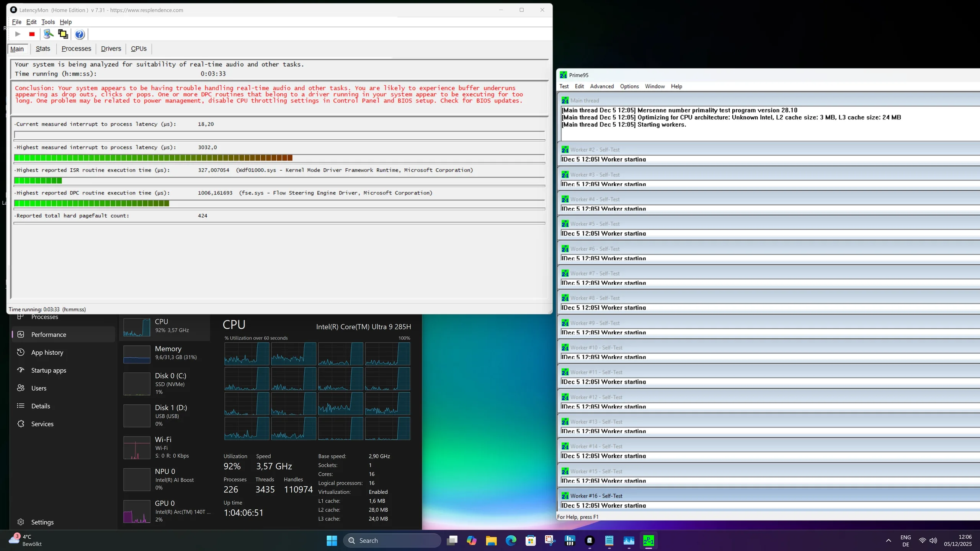The image size is (980, 551).
Task: Click the yellow overlapping squares copy icon
Action: tap(63, 34)
